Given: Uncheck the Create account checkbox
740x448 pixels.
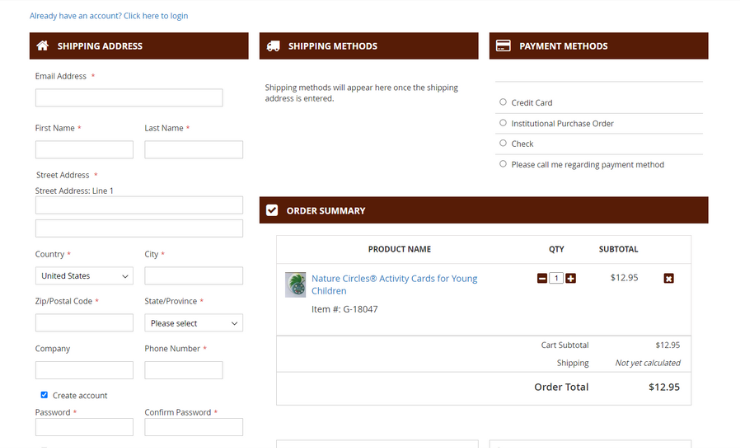Looking at the screenshot, I should point(44,395).
